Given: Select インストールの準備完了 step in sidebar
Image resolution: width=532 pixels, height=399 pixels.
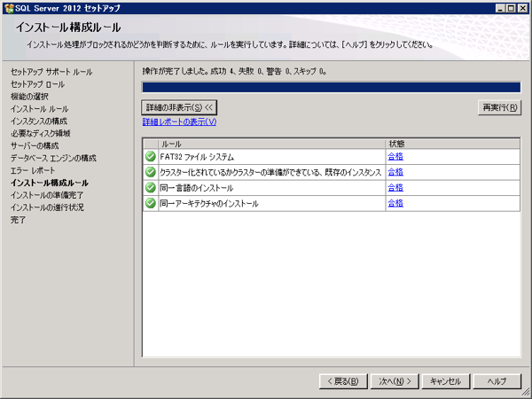Looking at the screenshot, I should (47, 195).
